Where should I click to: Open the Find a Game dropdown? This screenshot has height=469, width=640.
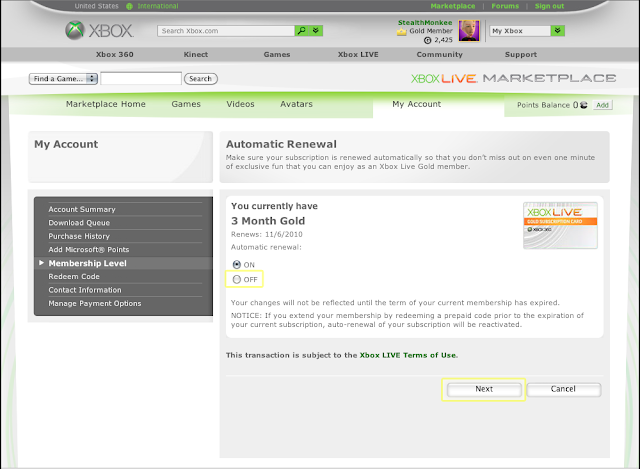[x=63, y=79]
